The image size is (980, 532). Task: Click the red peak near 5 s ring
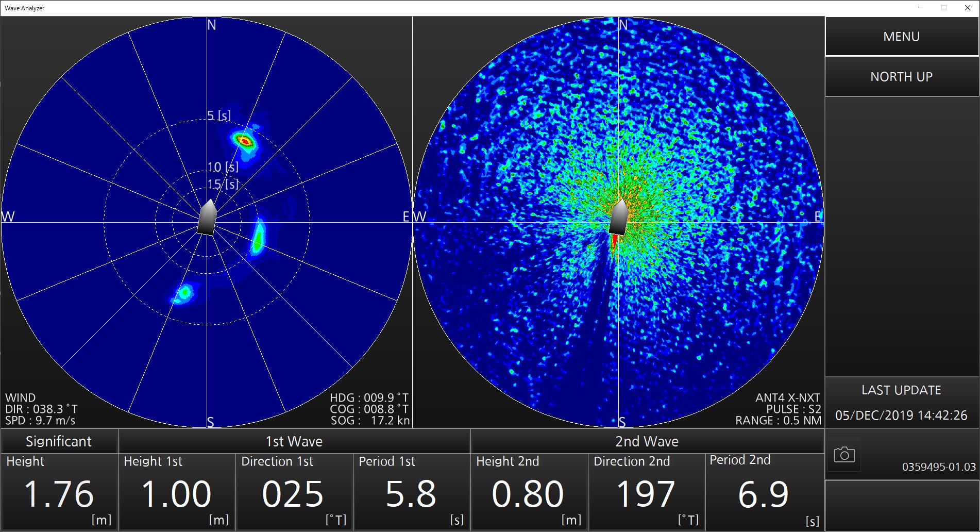pyautogui.click(x=245, y=140)
